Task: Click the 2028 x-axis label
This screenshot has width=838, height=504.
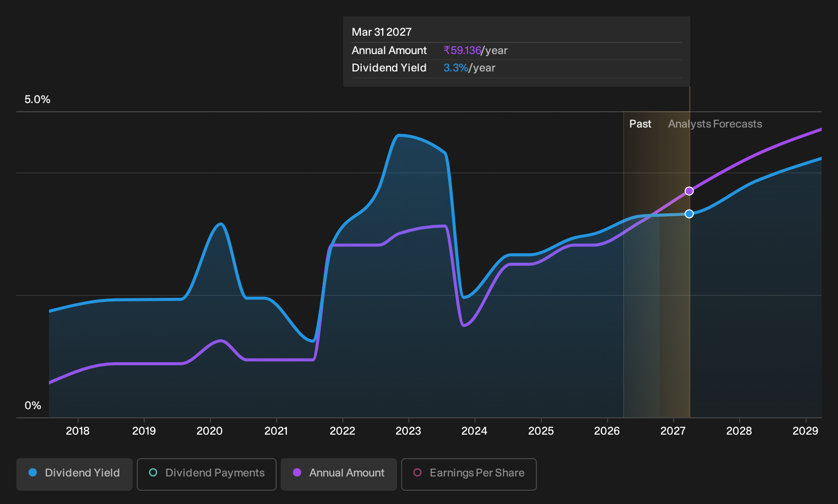Action: click(740, 431)
